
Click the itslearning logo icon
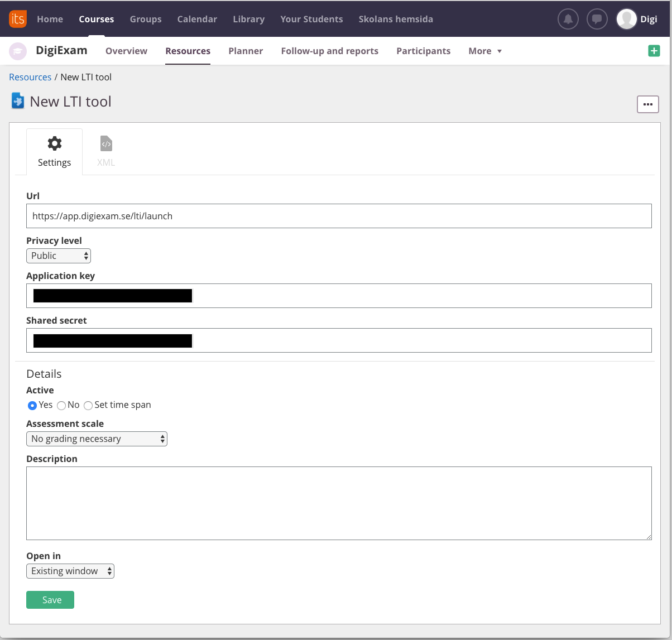click(x=18, y=19)
